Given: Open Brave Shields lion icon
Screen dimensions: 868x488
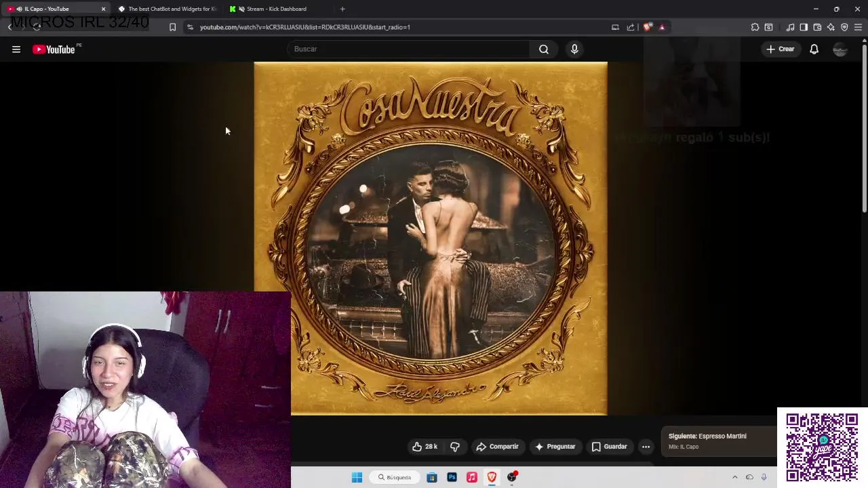Looking at the screenshot, I should (x=648, y=27).
